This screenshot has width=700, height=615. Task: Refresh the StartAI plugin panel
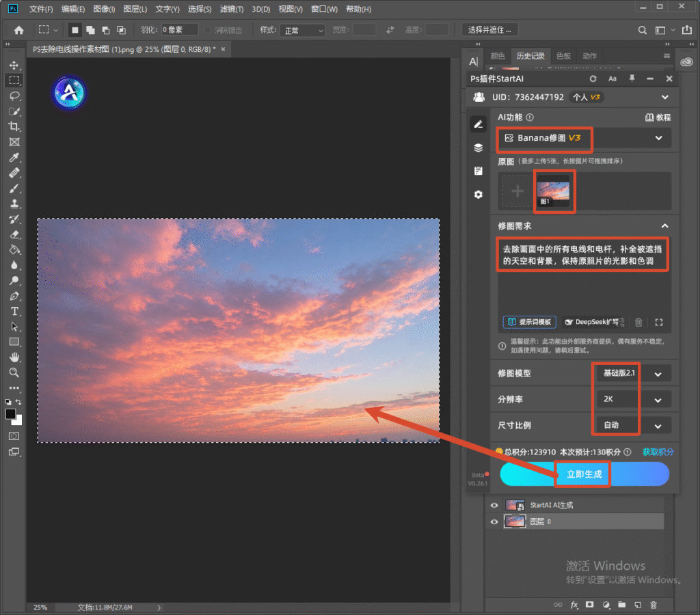click(x=593, y=79)
